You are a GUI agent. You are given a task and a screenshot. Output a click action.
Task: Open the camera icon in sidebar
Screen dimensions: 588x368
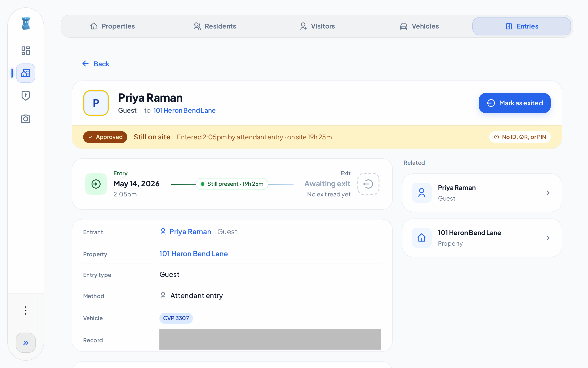coord(26,119)
